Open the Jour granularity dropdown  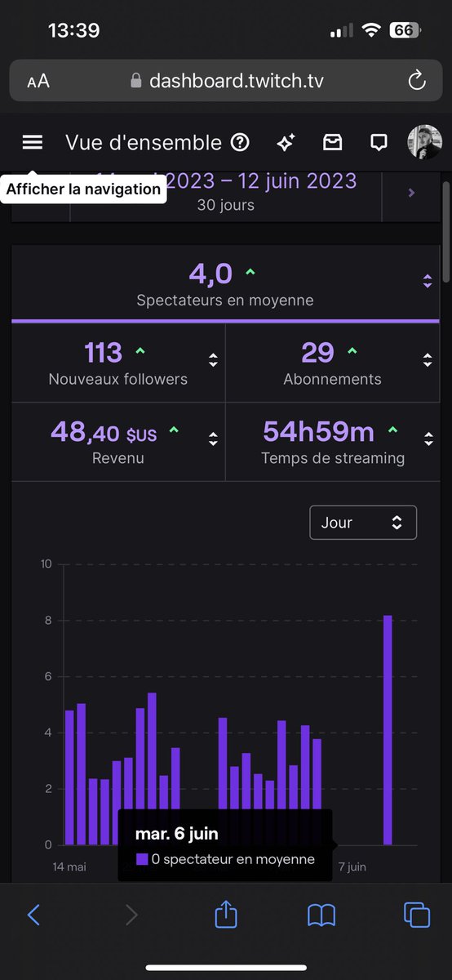coord(363,523)
